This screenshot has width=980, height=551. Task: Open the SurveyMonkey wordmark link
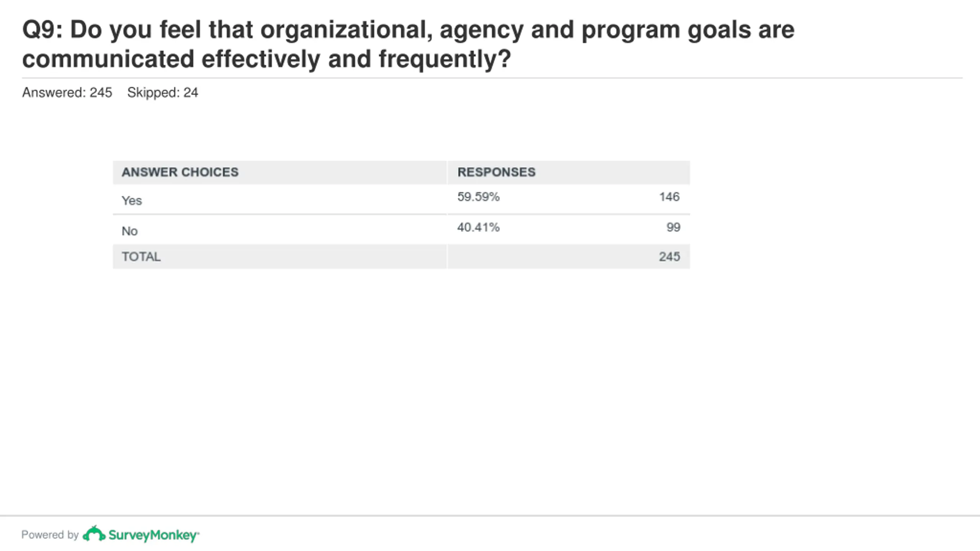click(x=154, y=535)
